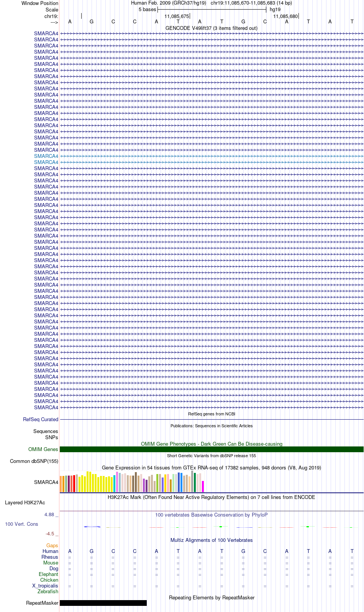Image resolution: width=364 pixels, height=612 pixels.
Task: Click the black RepeatMasker element bar
Action: click(x=103, y=603)
